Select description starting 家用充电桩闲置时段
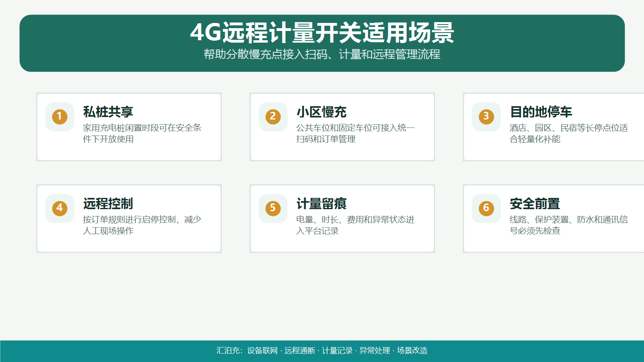Screen dimensions: 644x362 [142, 134]
